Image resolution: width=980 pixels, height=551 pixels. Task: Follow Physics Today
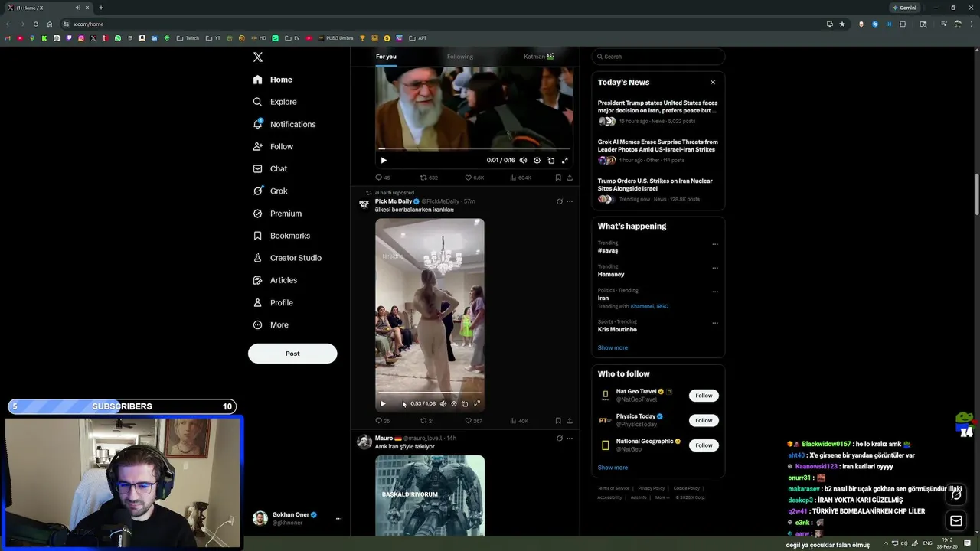(704, 420)
